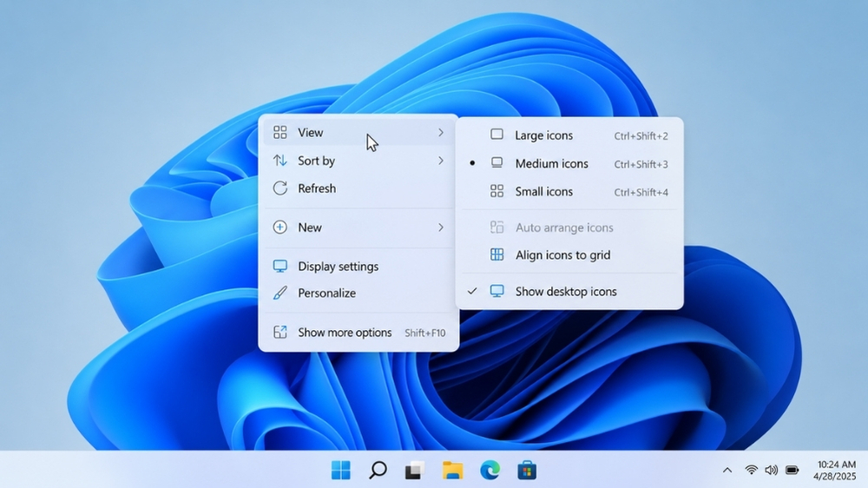This screenshot has width=868, height=488.
Task: Select the Medium icons option
Action: click(x=569, y=163)
